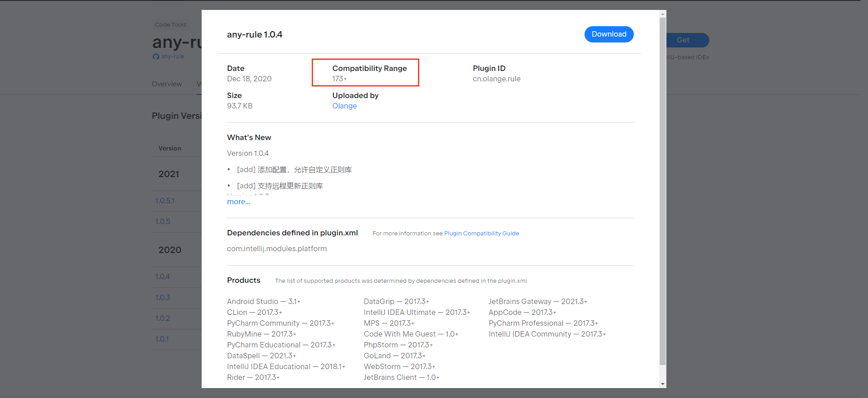Open uploader Olange's profile link
Screen dimensions: 868x398
(344, 106)
